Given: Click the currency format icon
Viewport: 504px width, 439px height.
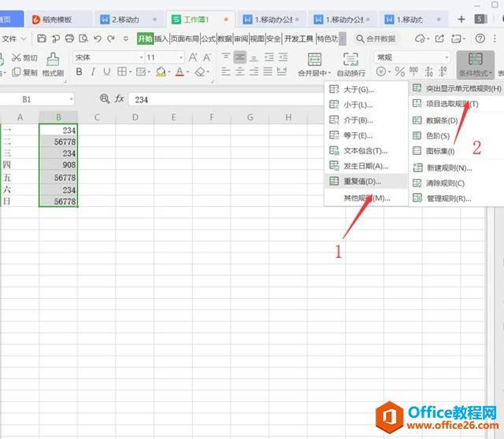Looking at the screenshot, I should click(x=381, y=72).
